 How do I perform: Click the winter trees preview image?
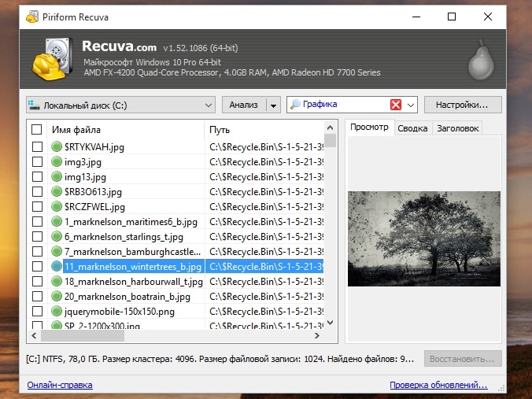click(423, 239)
